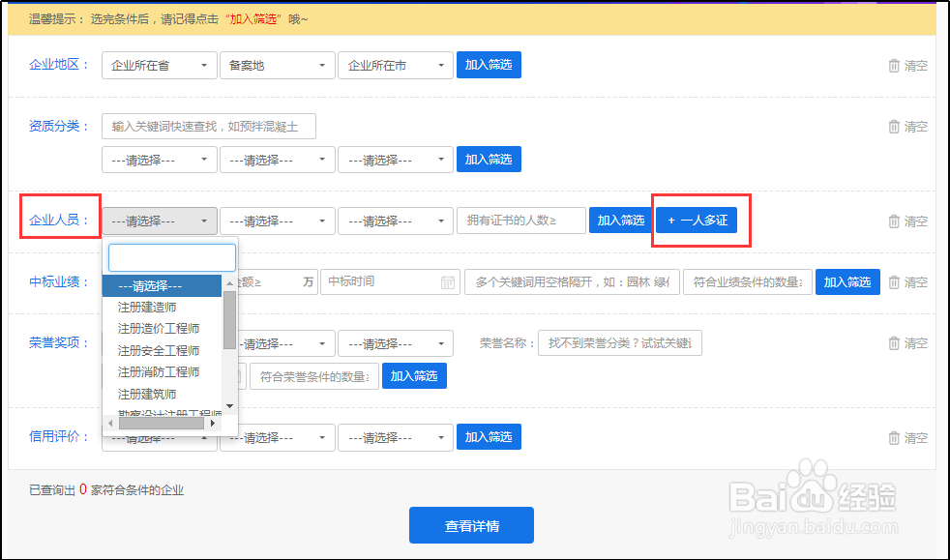
Task: Click 符合业绩条件的数量 control in 中标业绩 row
Action: pos(747,281)
